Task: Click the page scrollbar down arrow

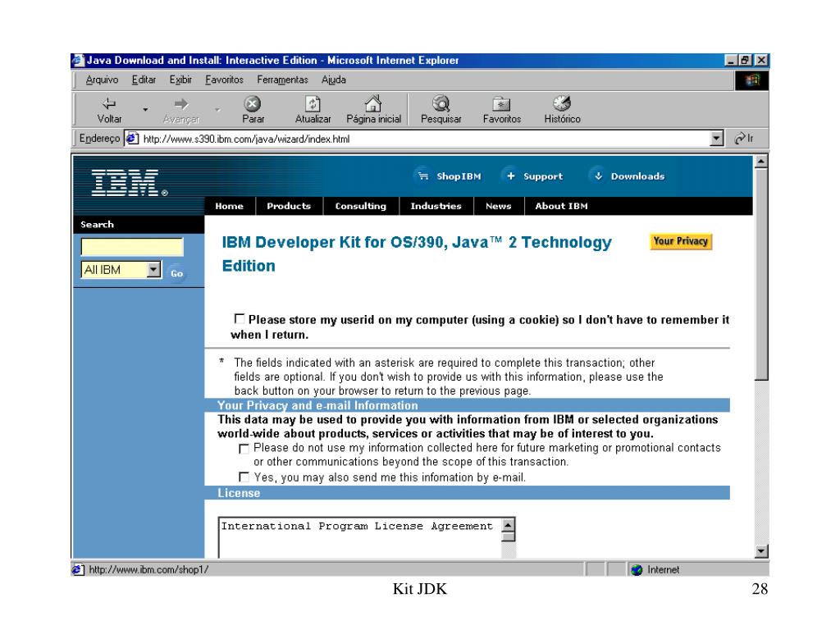Action: 761,550
